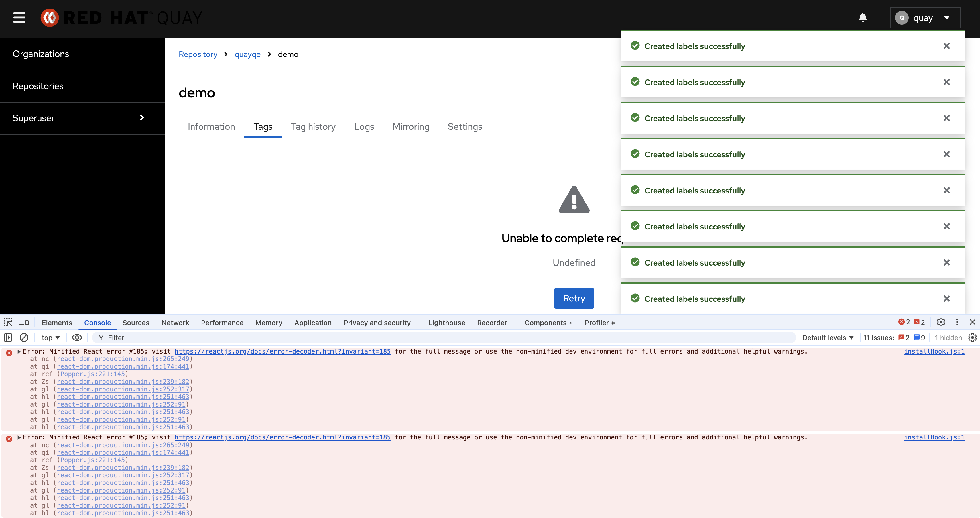Expand the first React error #185 entry

pos(19,351)
